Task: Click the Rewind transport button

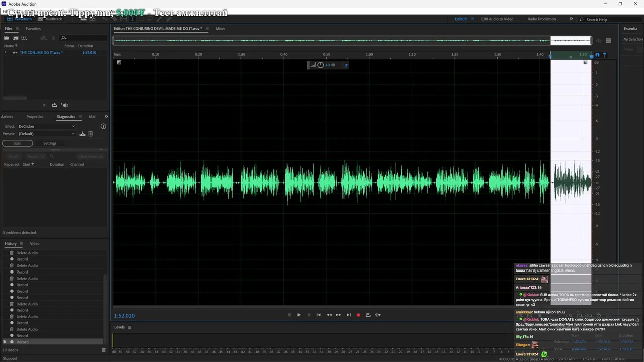Action: pyautogui.click(x=329, y=315)
